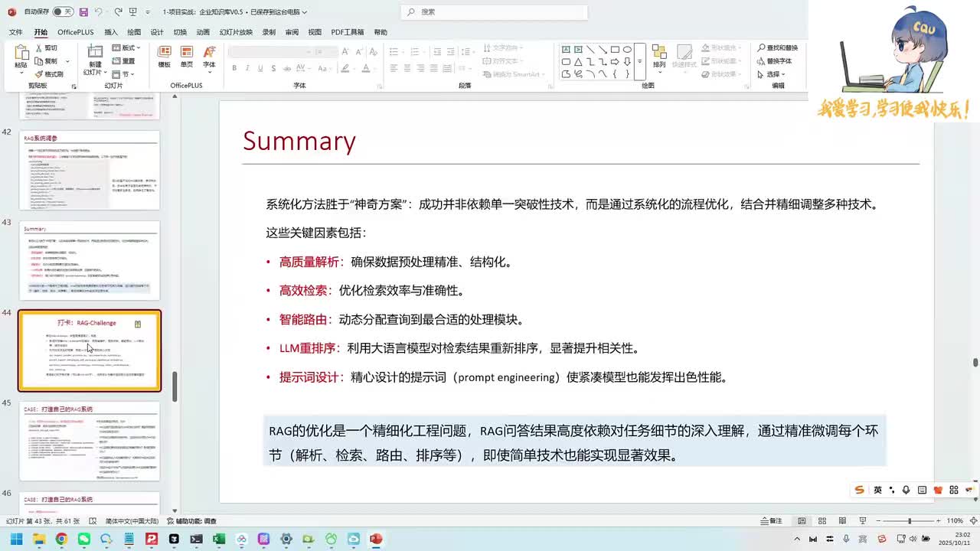
Task: Click Reset (重置) slide icon
Action: pos(116,61)
